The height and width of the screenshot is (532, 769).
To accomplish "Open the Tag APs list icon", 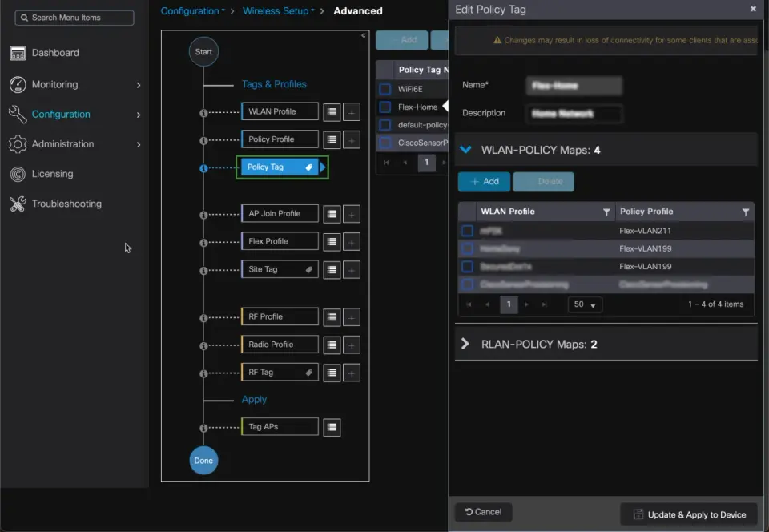I will 332,427.
